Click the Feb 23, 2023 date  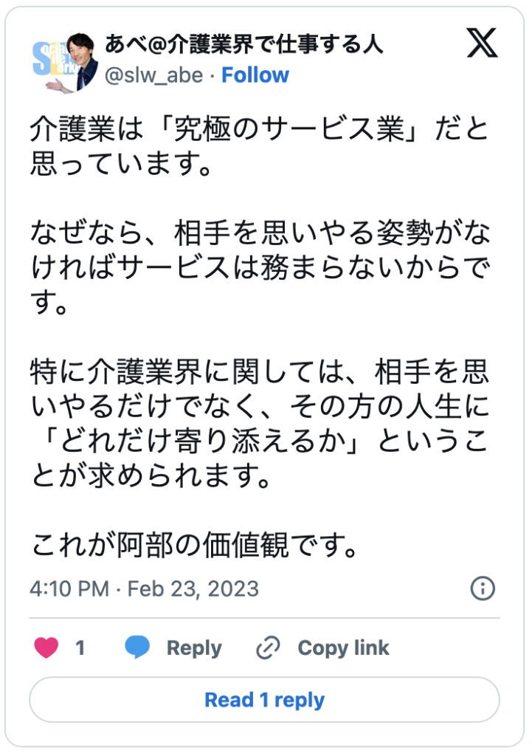pyautogui.click(x=193, y=588)
